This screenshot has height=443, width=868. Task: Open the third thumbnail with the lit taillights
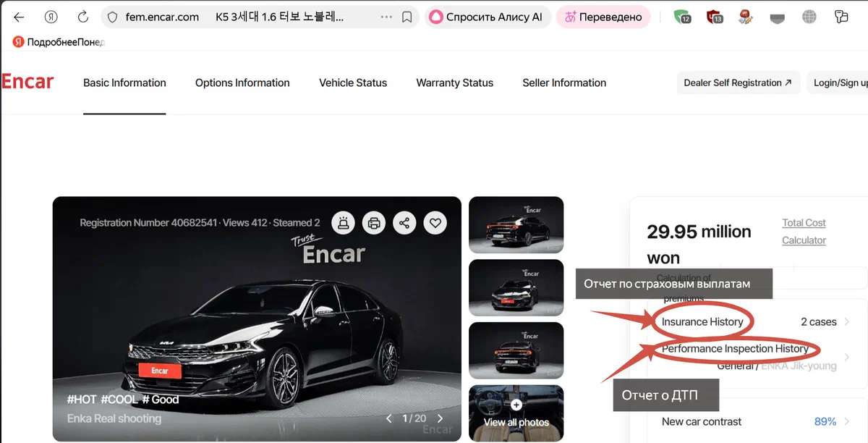[x=516, y=350]
